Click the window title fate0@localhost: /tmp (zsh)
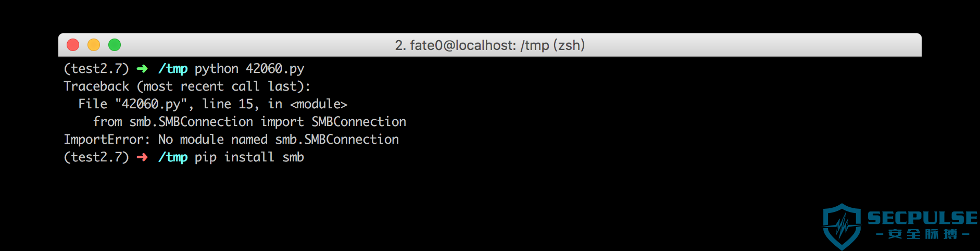The image size is (980, 251). click(490, 45)
